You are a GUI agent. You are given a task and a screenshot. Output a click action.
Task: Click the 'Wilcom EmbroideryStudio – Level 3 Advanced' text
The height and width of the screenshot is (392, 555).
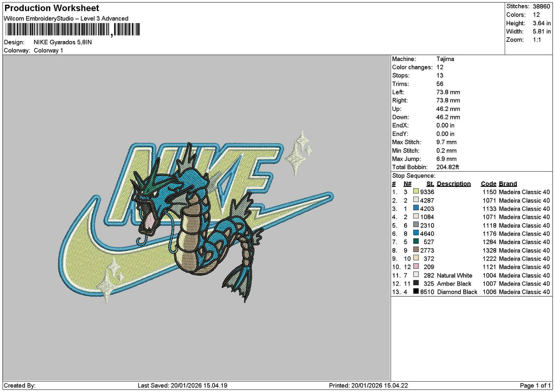coord(66,18)
